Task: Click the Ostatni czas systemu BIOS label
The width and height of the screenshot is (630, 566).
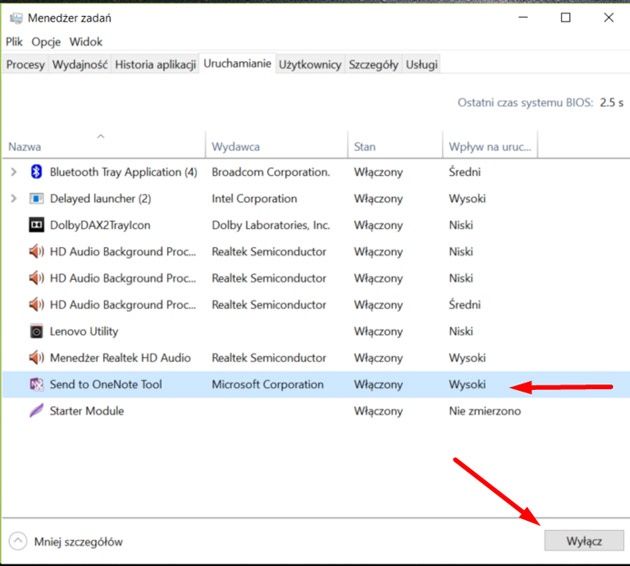Action: tap(525, 102)
